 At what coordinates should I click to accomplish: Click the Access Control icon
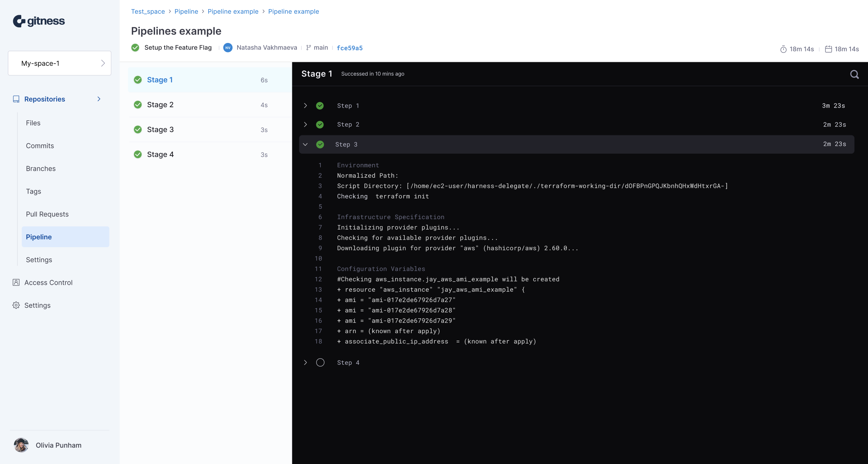(x=16, y=282)
